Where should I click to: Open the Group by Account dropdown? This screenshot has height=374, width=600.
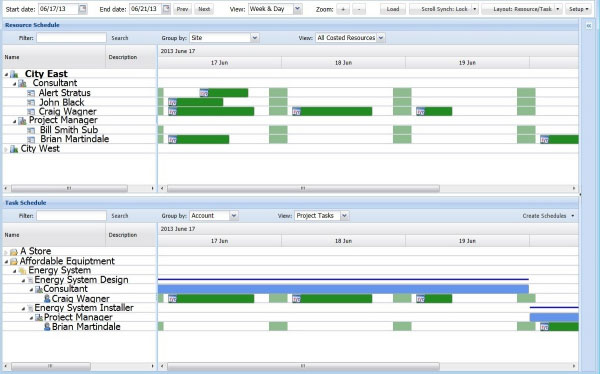coord(234,216)
